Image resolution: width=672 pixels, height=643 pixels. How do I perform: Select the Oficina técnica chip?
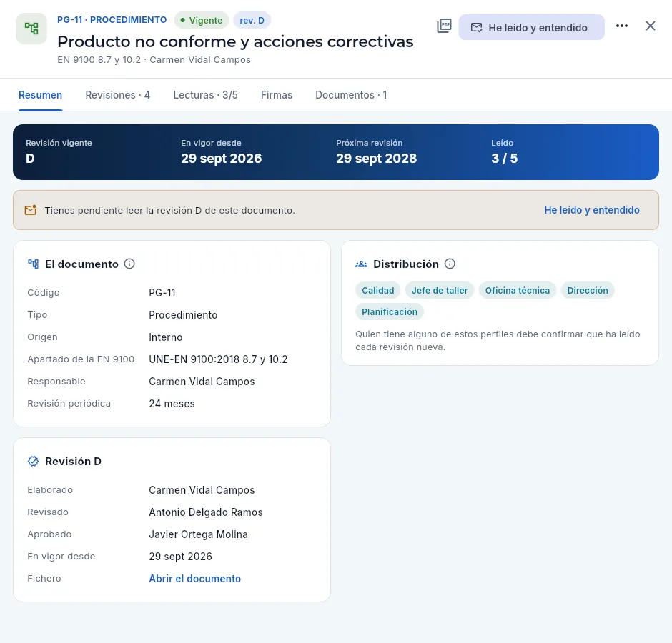(x=518, y=291)
